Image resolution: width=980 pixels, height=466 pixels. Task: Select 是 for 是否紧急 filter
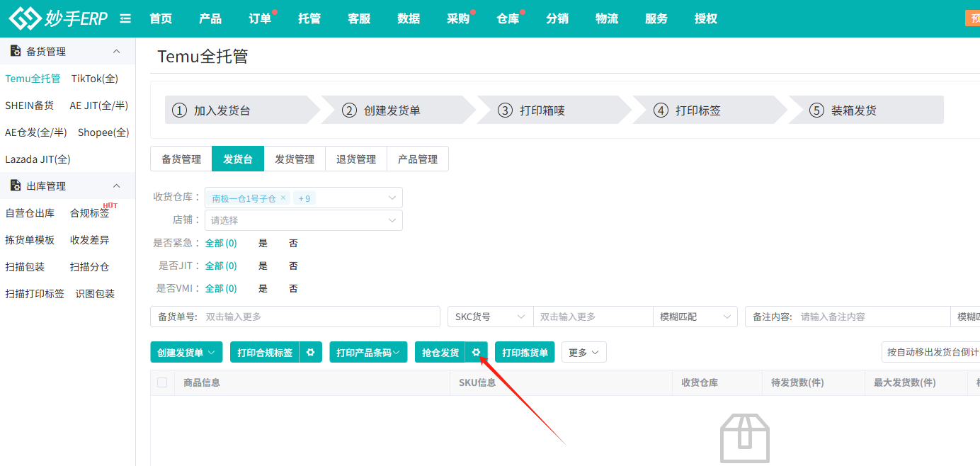coord(263,243)
